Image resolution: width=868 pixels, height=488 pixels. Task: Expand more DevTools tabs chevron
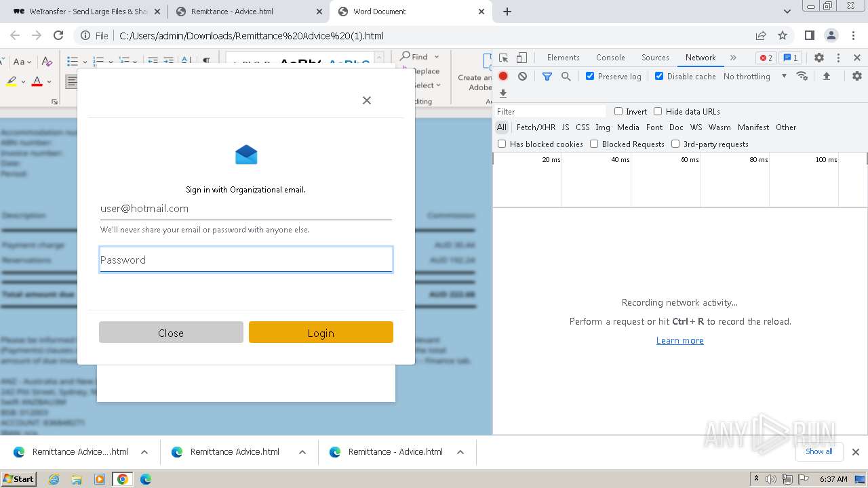(x=733, y=58)
